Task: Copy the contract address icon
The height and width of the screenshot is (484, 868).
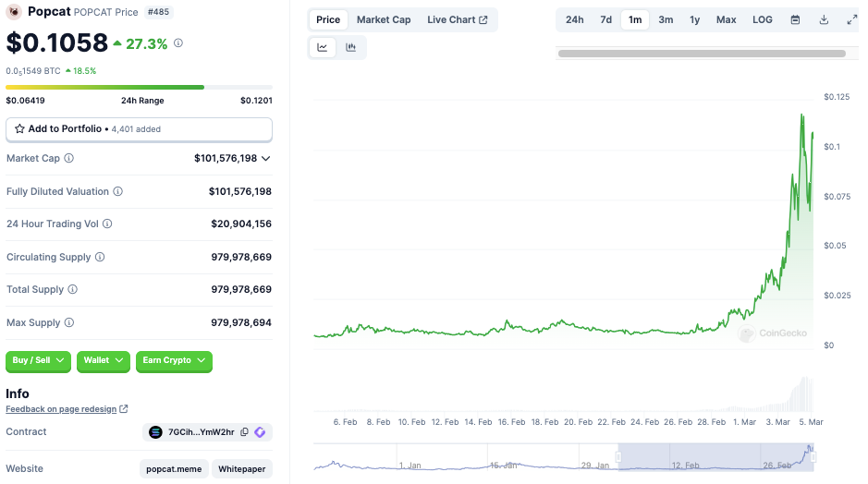Action: click(245, 432)
